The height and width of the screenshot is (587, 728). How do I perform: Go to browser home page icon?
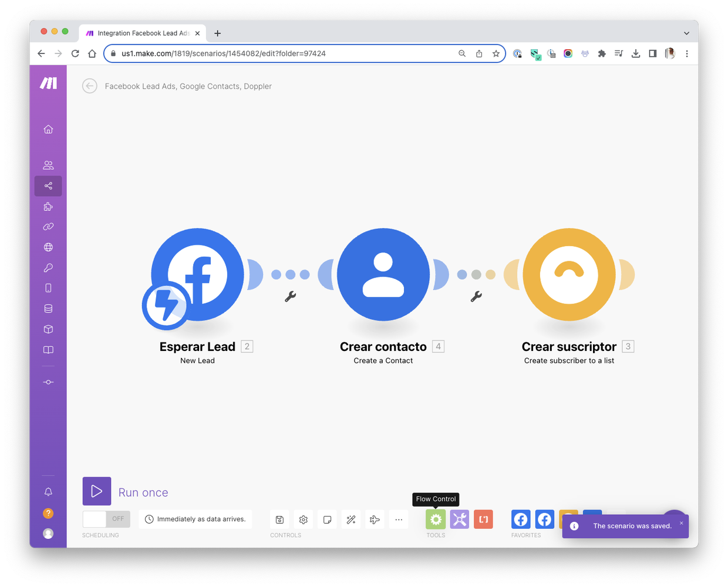tap(92, 53)
